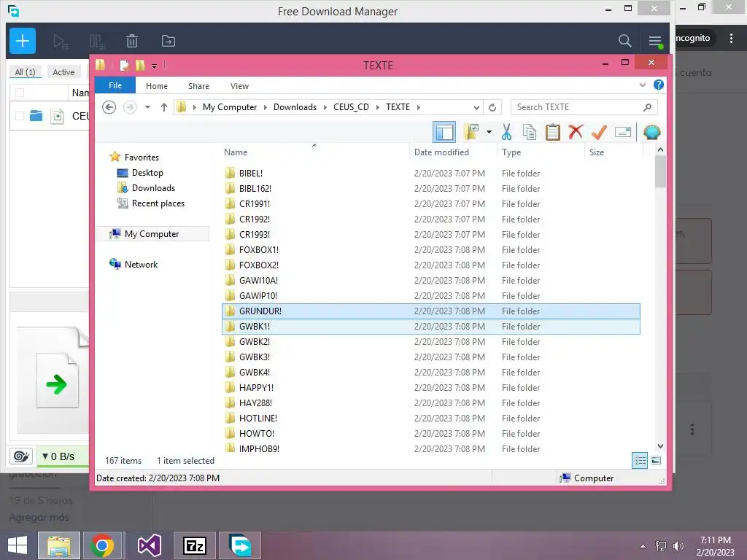
Task: Open 7-Zip from the taskbar
Action: coord(194,545)
